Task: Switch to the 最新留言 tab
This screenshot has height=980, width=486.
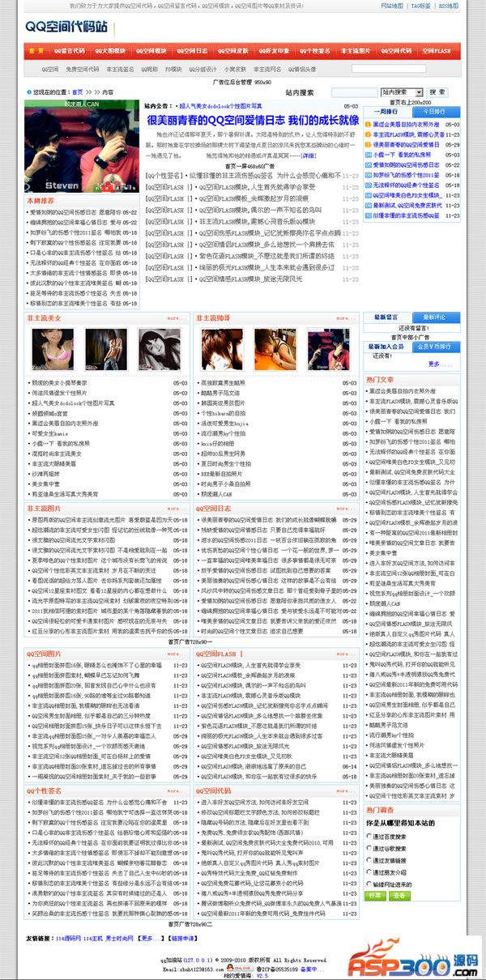Action: (386, 317)
